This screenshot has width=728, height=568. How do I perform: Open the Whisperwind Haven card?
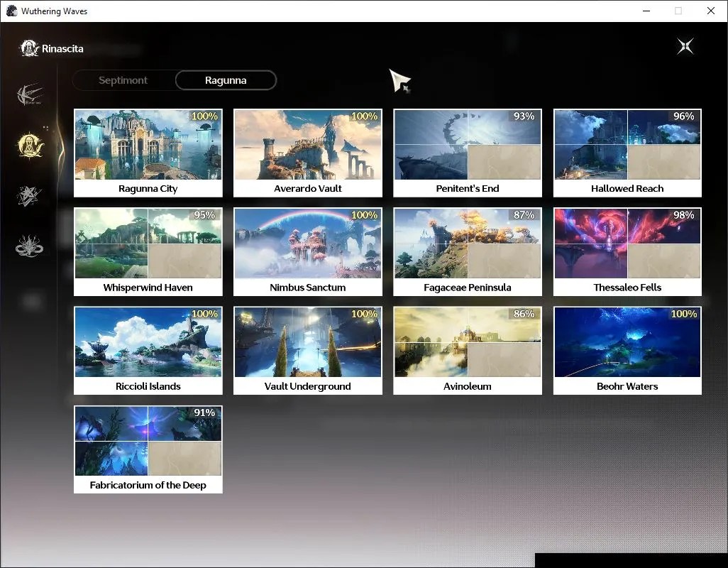(148, 252)
